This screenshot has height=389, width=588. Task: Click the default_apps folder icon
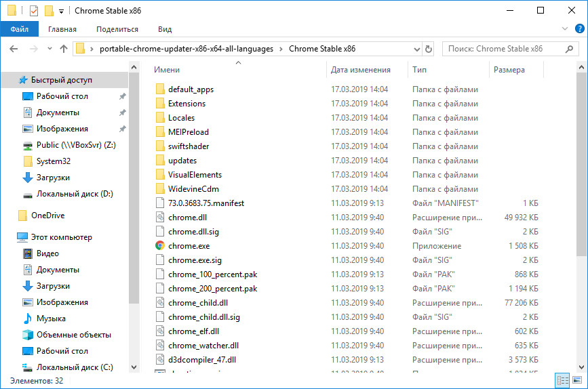[160, 89]
